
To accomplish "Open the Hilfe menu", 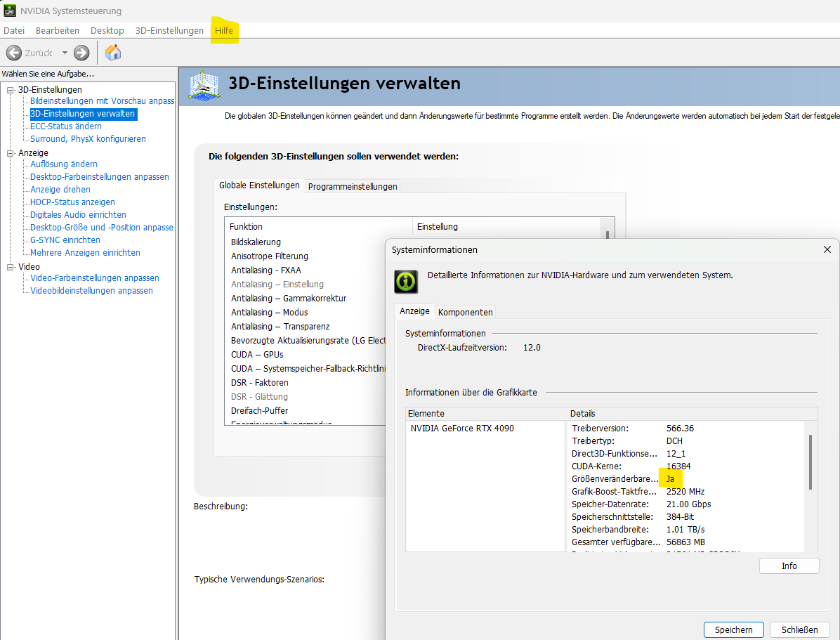I will point(224,30).
